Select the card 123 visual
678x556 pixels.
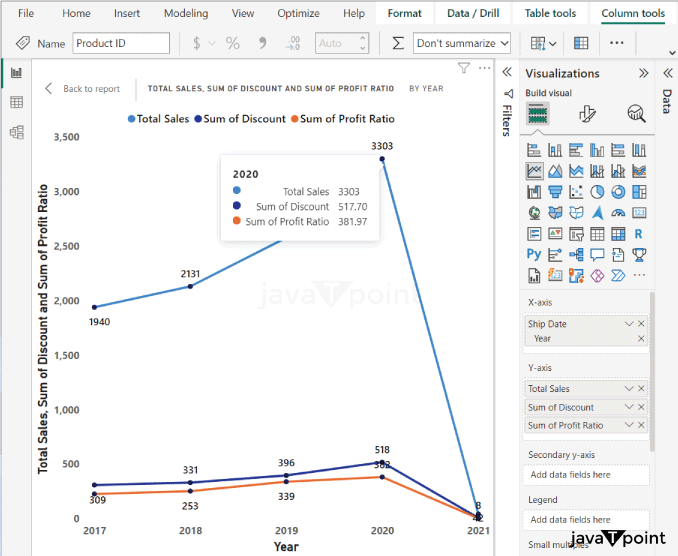(x=639, y=213)
